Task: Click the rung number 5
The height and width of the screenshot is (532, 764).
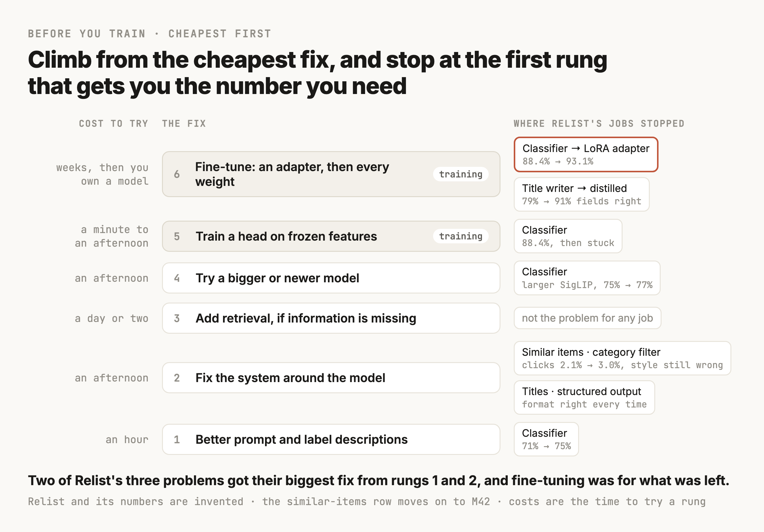Action: (177, 236)
